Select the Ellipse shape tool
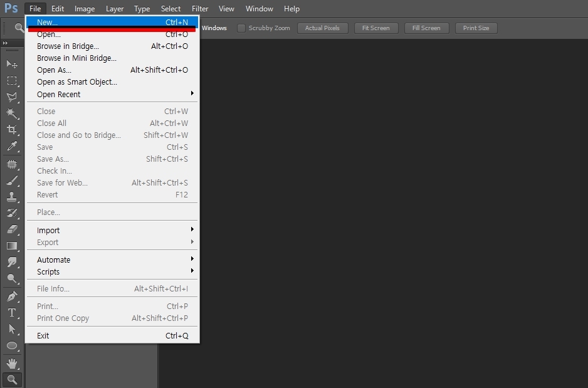The image size is (588, 388). coord(12,345)
